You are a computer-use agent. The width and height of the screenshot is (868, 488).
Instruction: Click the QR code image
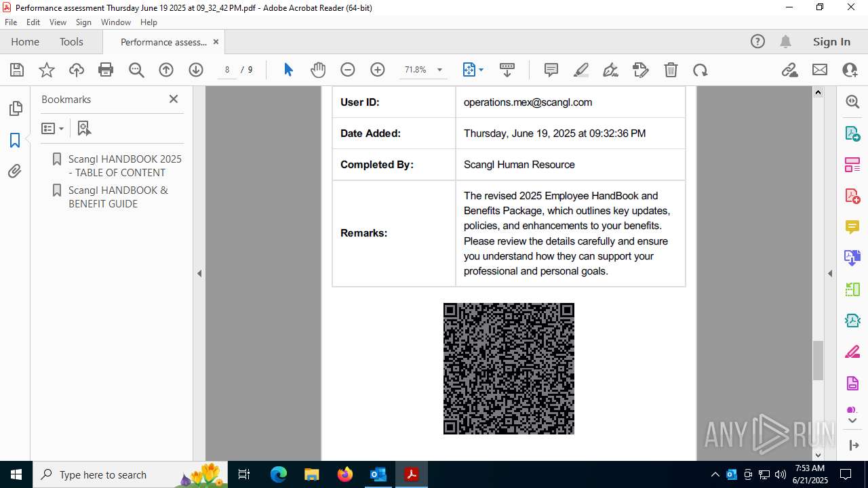click(x=509, y=369)
